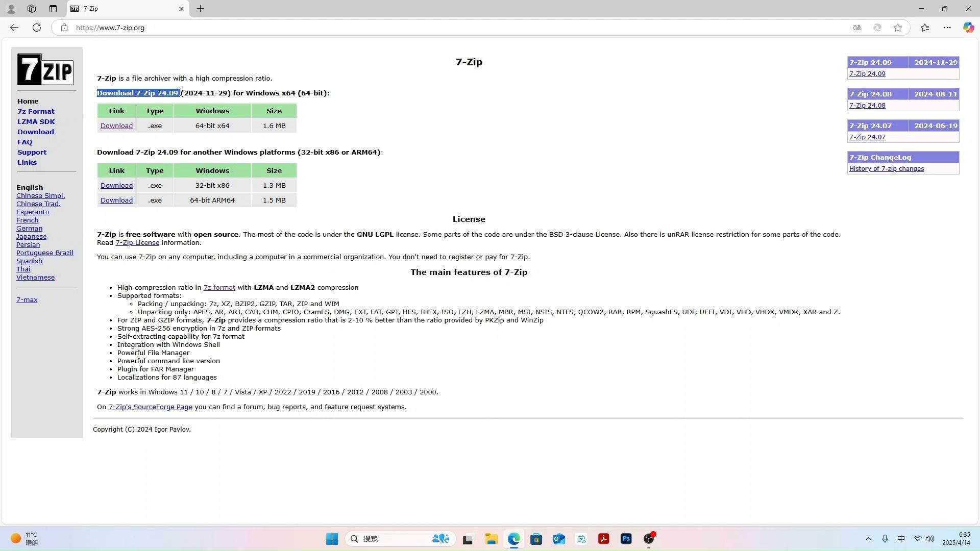Viewport: 980px width, 551px height.
Task: Switch language to Japanese
Action: tap(31, 236)
